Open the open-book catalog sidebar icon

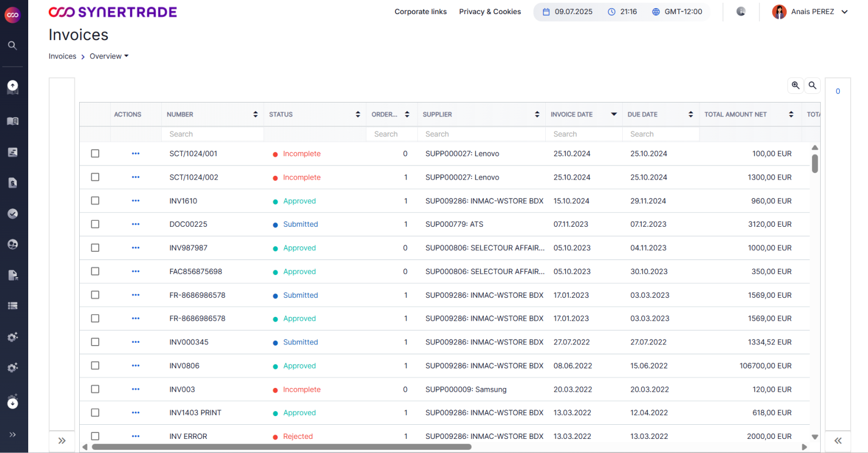12,121
